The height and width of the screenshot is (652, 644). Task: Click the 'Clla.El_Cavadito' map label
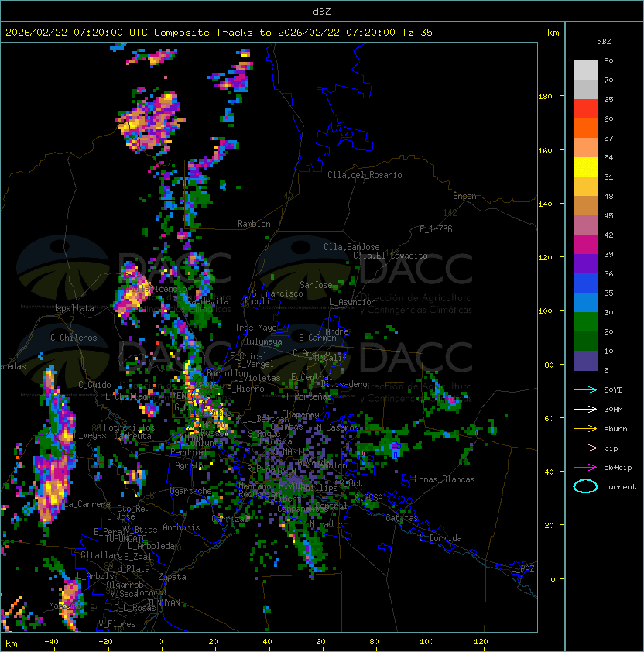390,256
